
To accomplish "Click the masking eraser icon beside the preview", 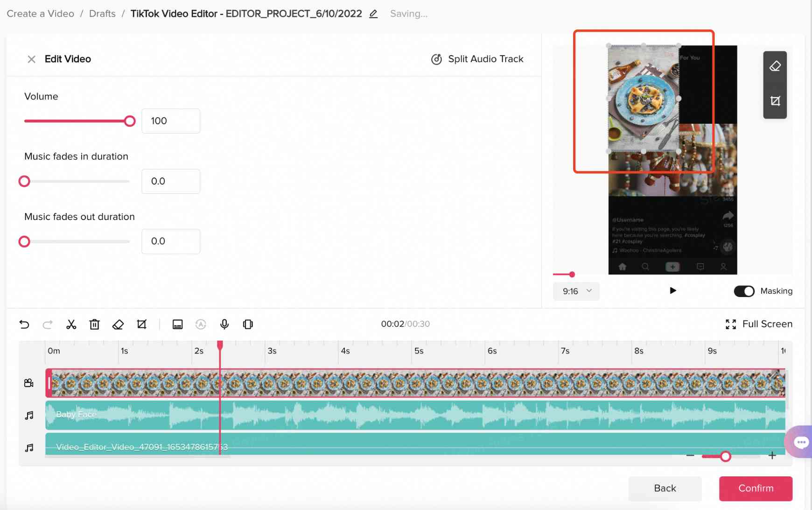I will 775,66.
